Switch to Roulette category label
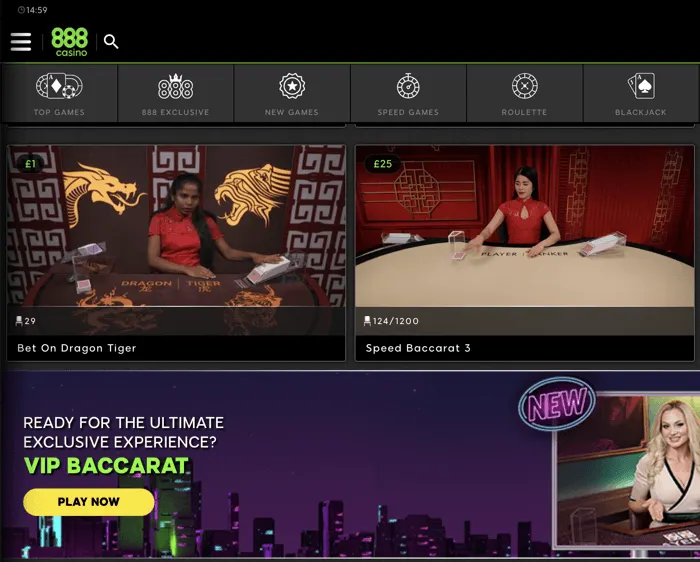700x562 pixels. click(525, 112)
